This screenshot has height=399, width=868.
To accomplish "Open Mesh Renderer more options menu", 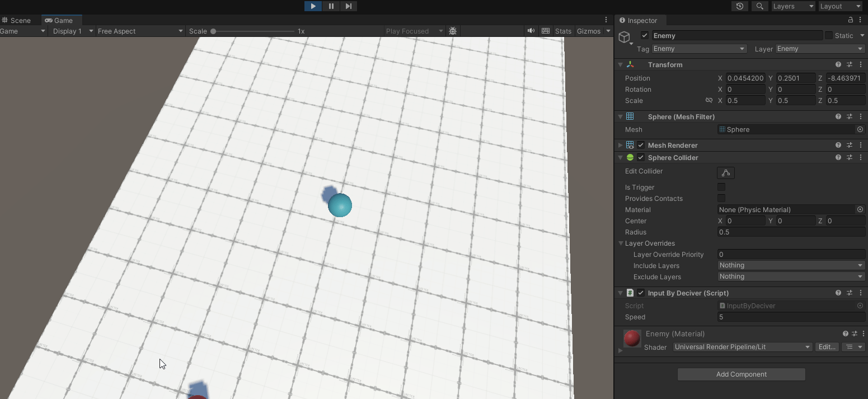I will coord(861,145).
